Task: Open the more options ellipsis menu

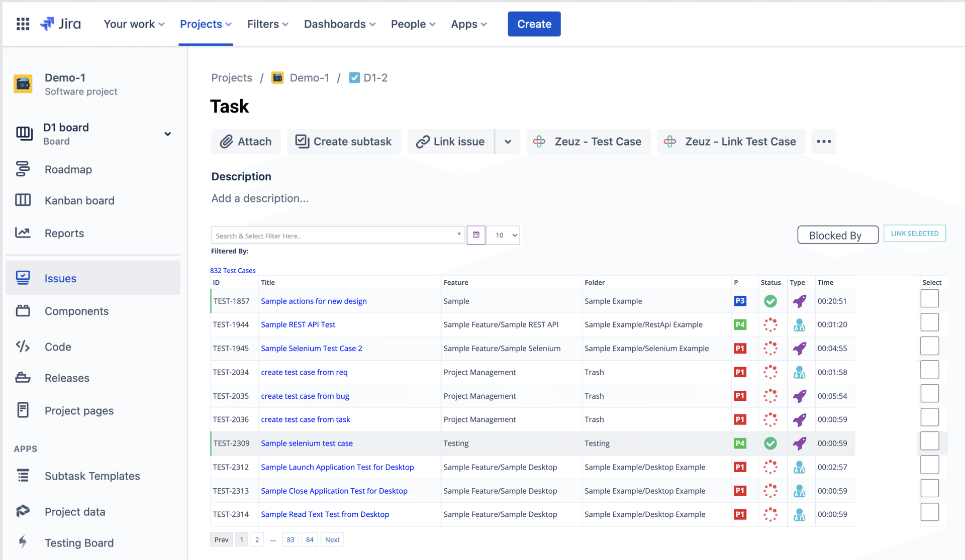Action: pyautogui.click(x=824, y=141)
